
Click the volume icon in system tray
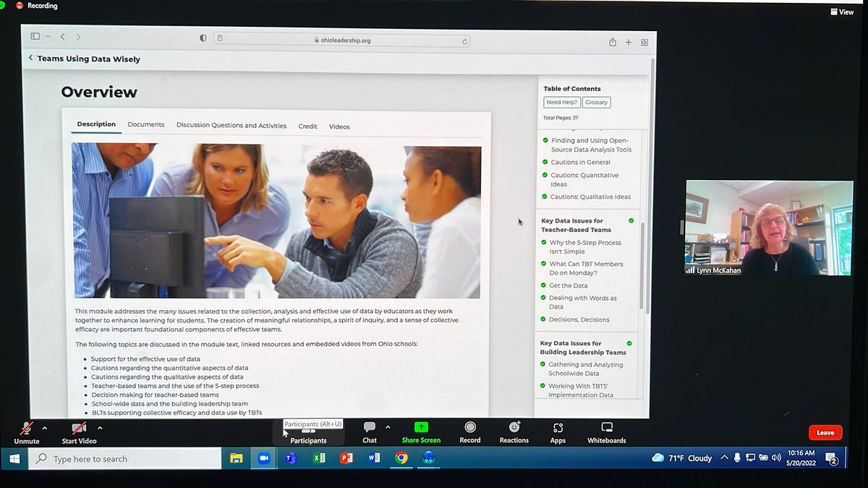(776, 458)
